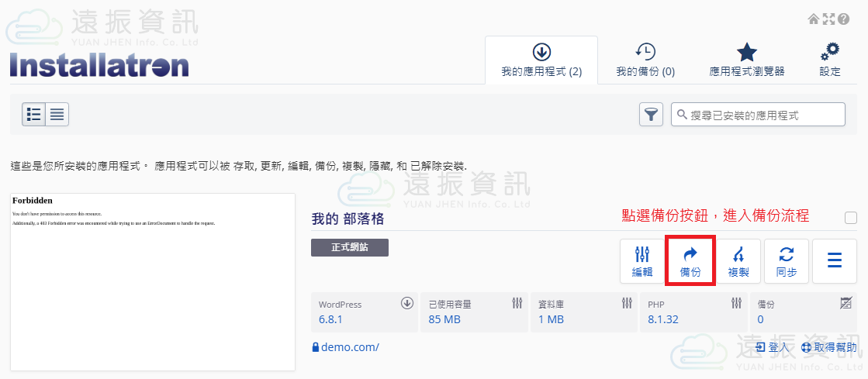868x379 pixels.
Task: Click the 備份 (backup) arrow icon button
Action: coord(690,262)
